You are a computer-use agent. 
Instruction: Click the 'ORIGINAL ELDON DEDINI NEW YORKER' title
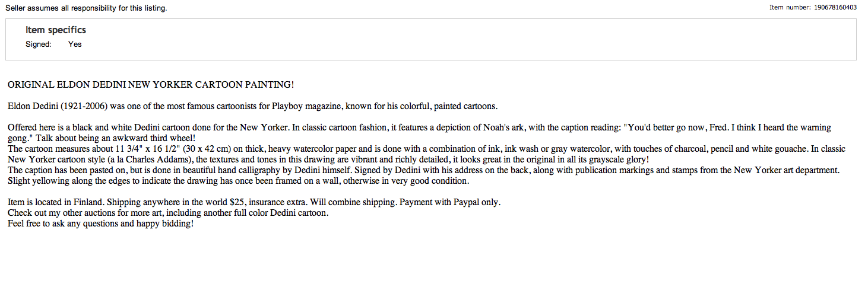[x=151, y=85]
